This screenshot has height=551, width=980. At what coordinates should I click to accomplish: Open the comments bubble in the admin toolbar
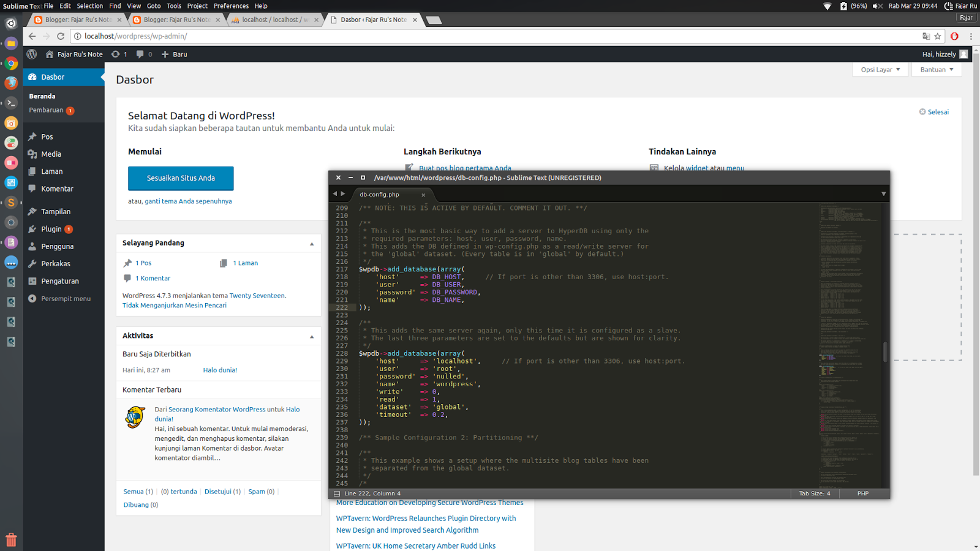point(140,54)
